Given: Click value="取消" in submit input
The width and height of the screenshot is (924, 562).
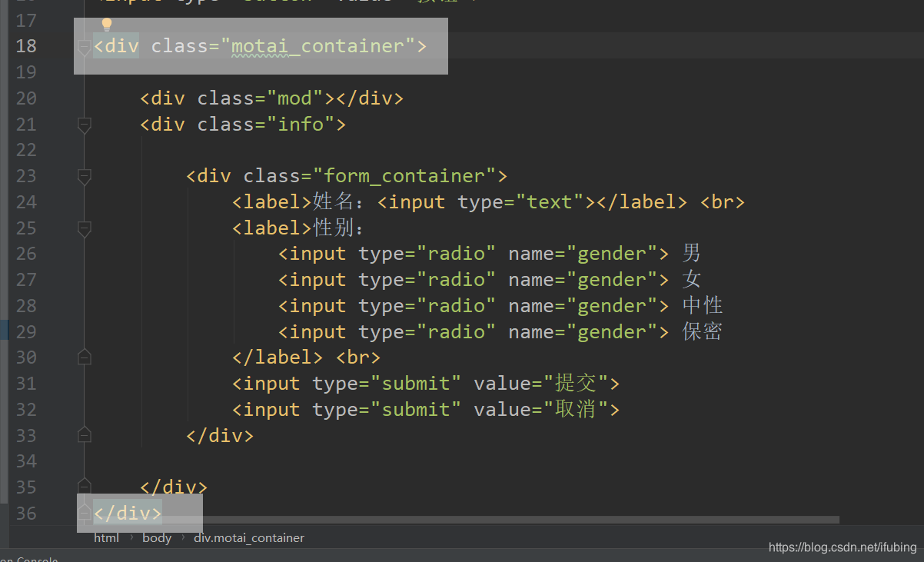Looking at the screenshot, I should click(540, 410).
